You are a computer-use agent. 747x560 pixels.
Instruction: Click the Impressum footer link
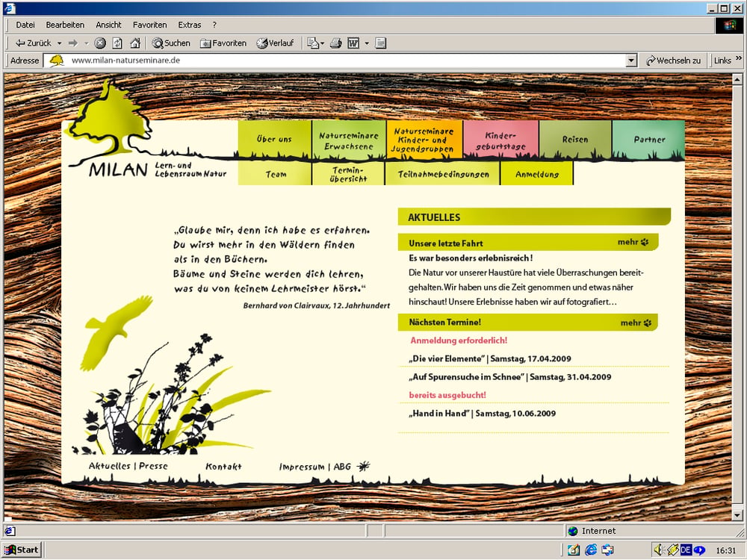[302, 467]
